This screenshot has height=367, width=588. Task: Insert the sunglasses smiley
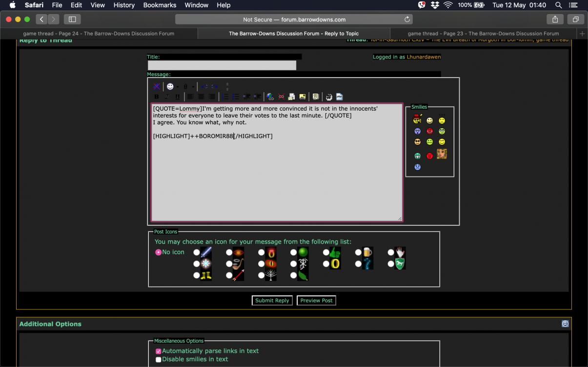click(x=417, y=142)
